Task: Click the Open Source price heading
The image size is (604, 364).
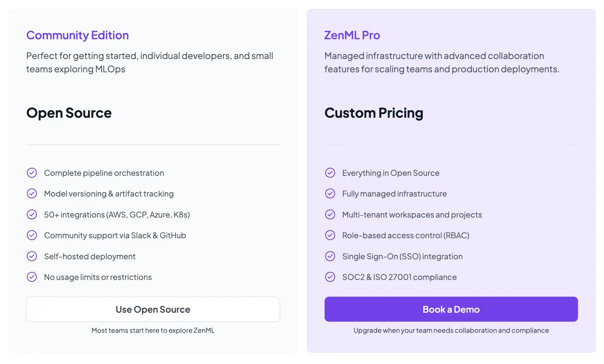Action: click(69, 113)
